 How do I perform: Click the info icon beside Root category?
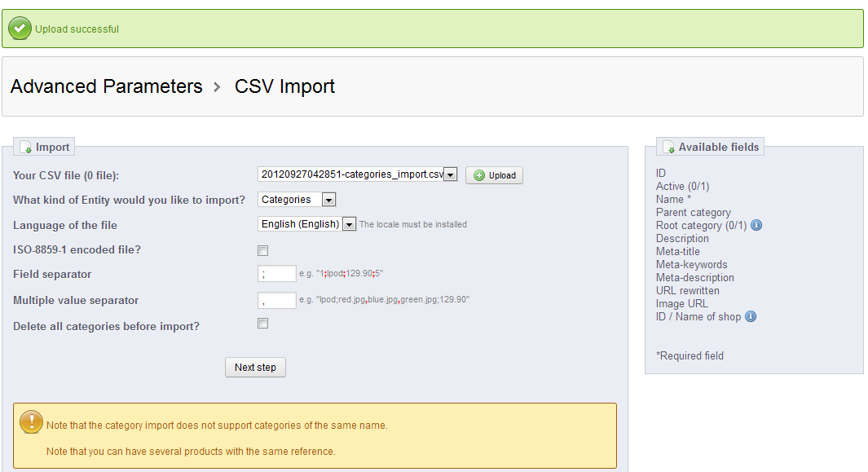tap(756, 225)
